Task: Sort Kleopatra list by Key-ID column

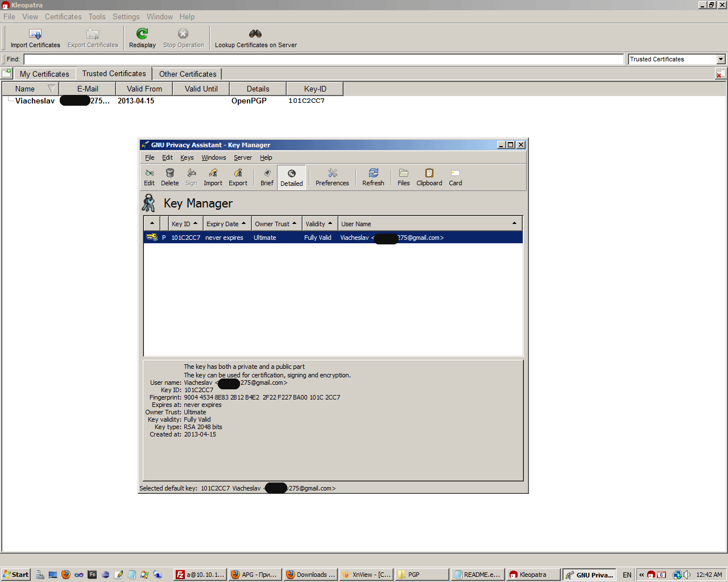Action: [x=315, y=89]
